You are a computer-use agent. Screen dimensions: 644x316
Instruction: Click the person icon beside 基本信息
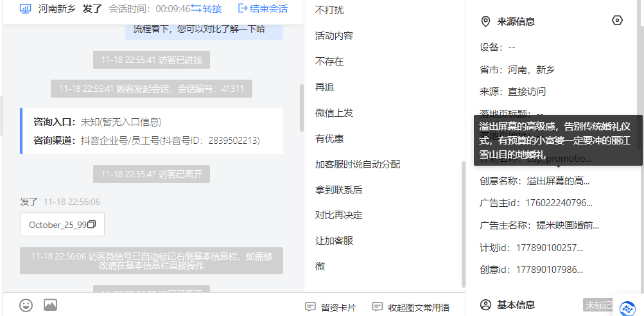tap(485, 305)
